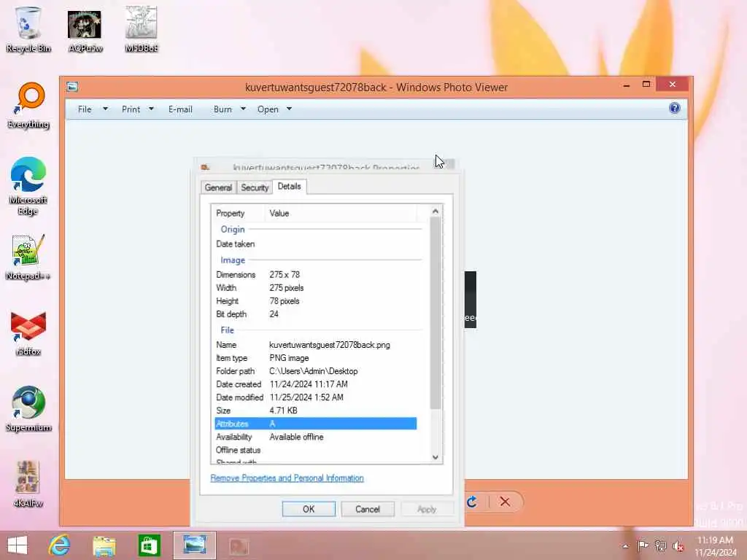Image resolution: width=747 pixels, height=560 pixels.
Task: Expand the Open dropdown arrow
Action: coord(289,109)
